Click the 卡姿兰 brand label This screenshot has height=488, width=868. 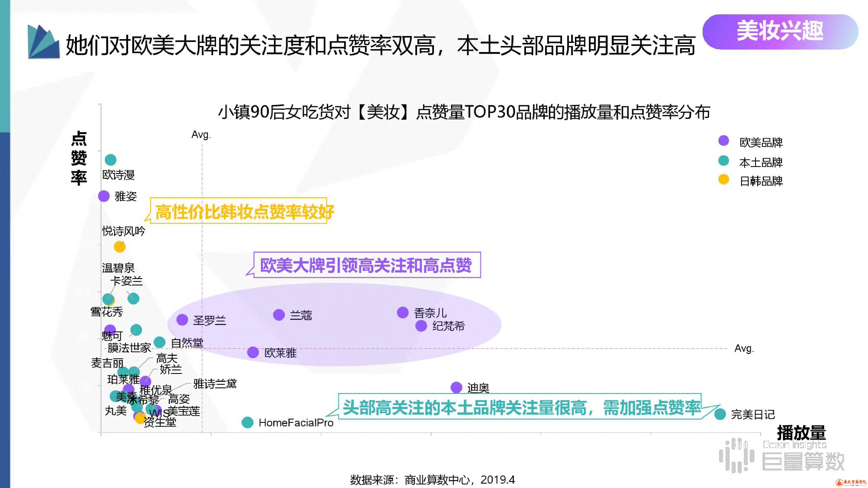pos(127,281)
